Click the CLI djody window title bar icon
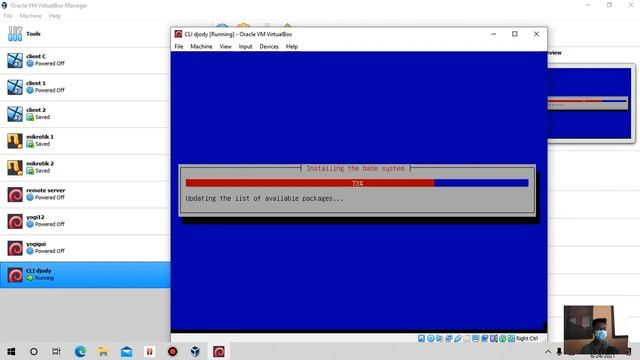This screenshot has height=360, width=640. coord(178,34)
